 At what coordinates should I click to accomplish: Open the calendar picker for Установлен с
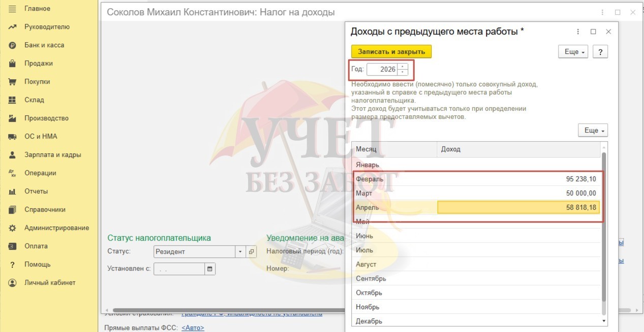(x=210, y=269)
